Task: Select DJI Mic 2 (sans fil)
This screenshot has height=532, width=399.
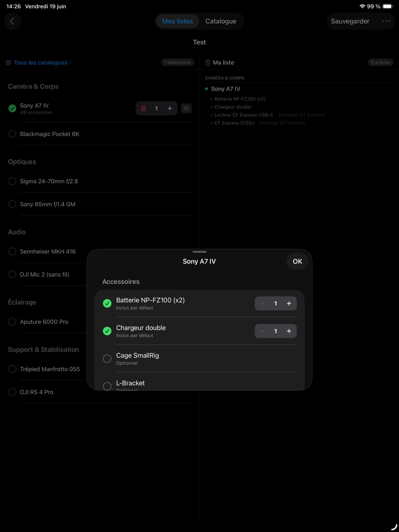Action: coord(12,275)
